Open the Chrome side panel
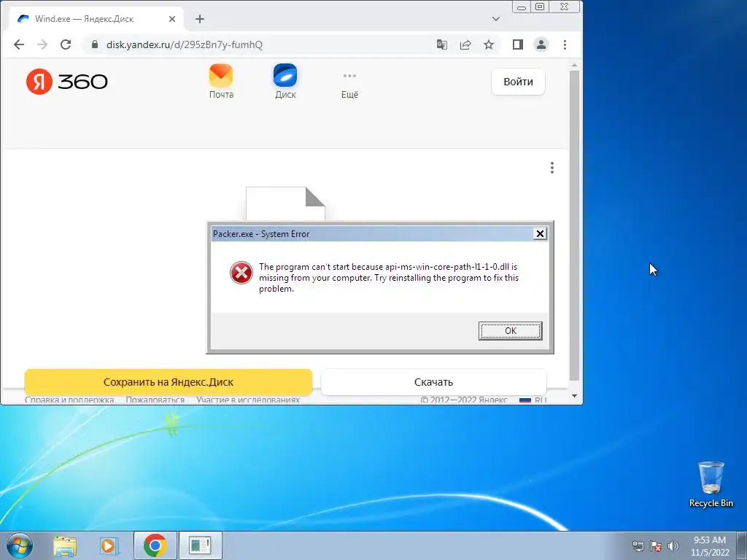This screenshot has height=560, width=747. 518,44
